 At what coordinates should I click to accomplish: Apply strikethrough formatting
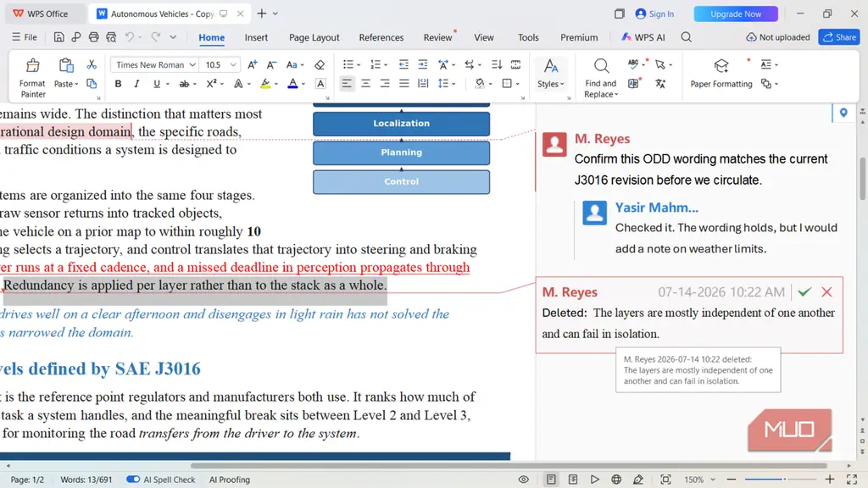[x=184, y=84]
